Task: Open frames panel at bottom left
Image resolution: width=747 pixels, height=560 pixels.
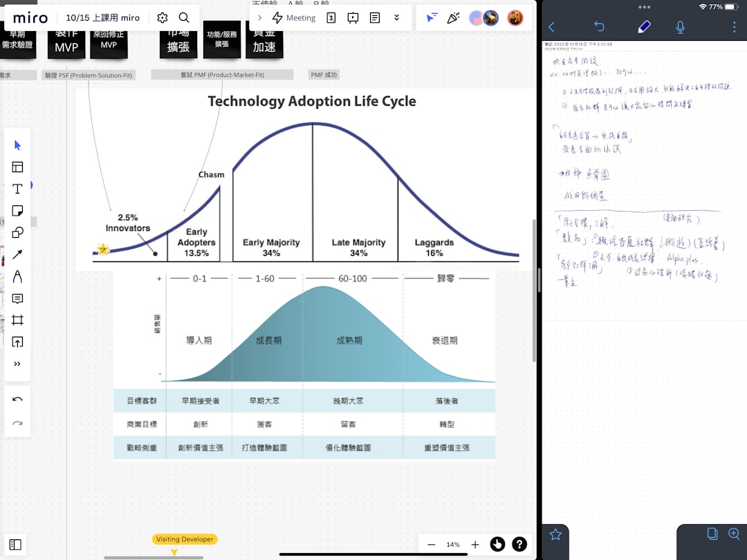Action: coord(15,544)
